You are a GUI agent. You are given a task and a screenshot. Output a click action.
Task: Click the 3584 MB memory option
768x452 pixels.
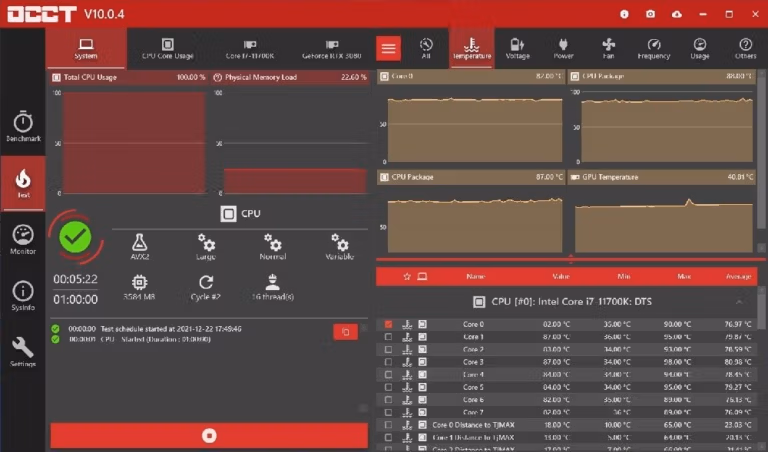140,287
